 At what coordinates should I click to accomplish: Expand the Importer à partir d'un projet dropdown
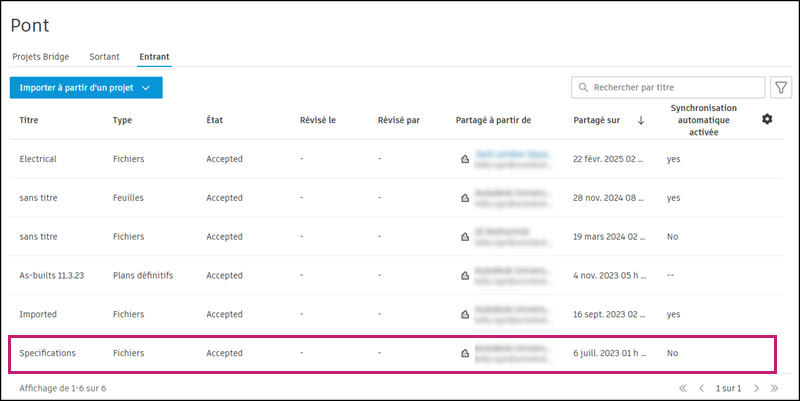click(x=146, y=88)
